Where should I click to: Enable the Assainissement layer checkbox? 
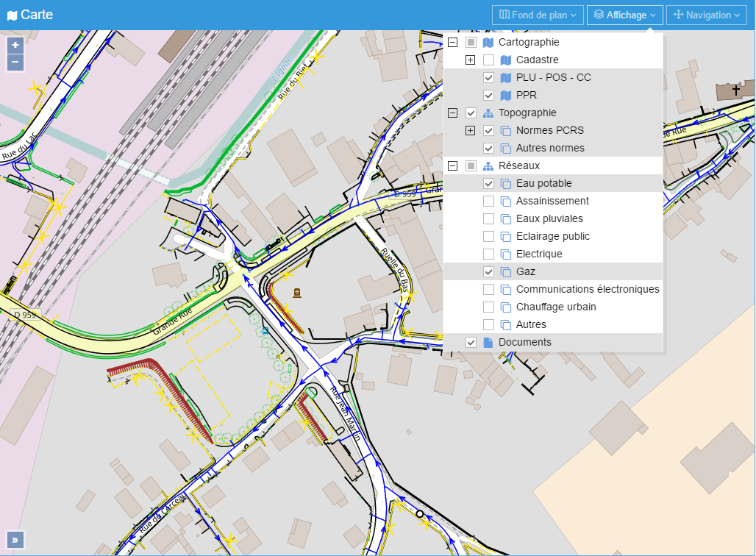(488, 202)
